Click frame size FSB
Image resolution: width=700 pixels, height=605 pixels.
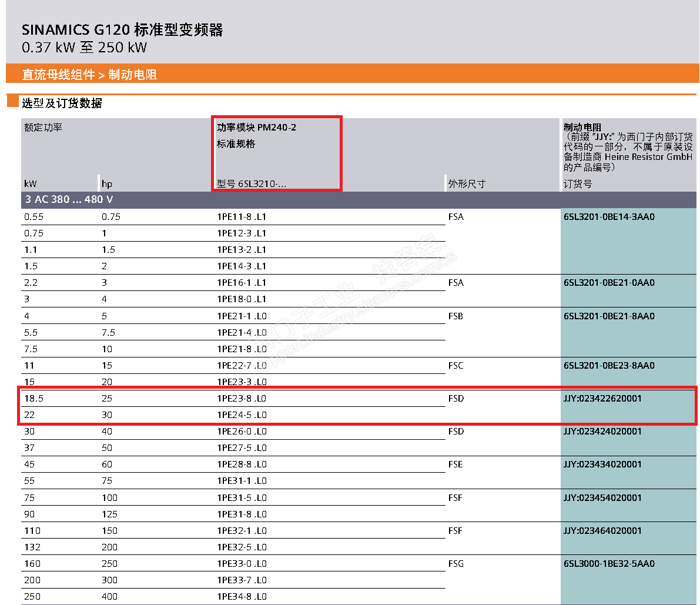(455, 316)
